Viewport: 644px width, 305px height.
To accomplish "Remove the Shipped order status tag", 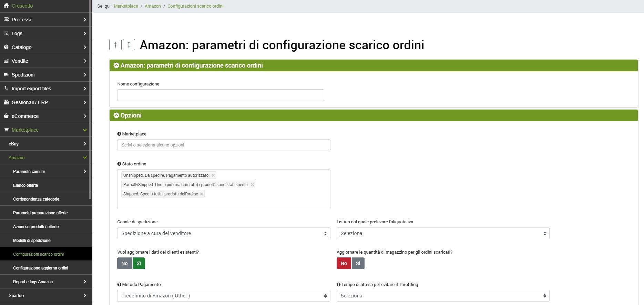I will click(202, 194).
